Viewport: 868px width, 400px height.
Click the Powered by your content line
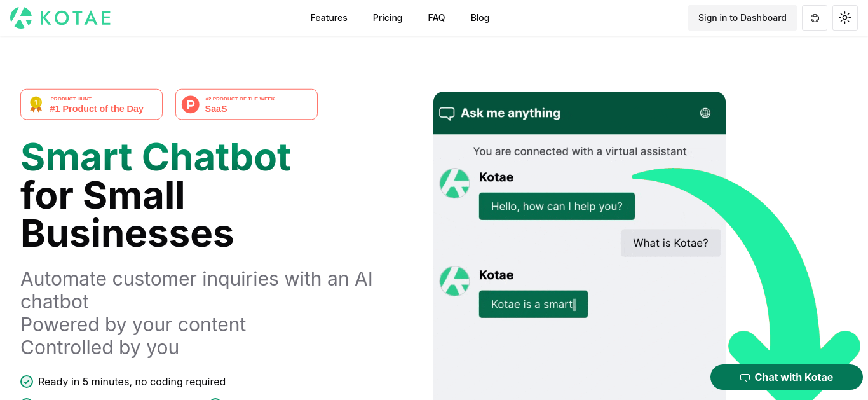(133, 325)
